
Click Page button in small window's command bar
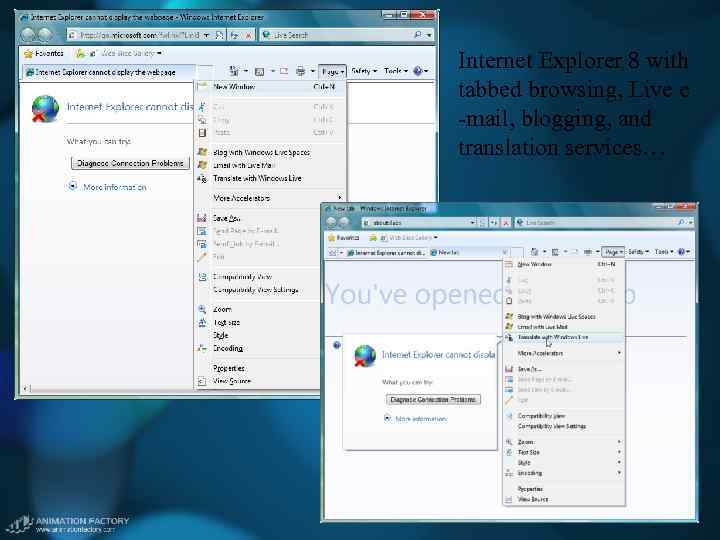613,252
